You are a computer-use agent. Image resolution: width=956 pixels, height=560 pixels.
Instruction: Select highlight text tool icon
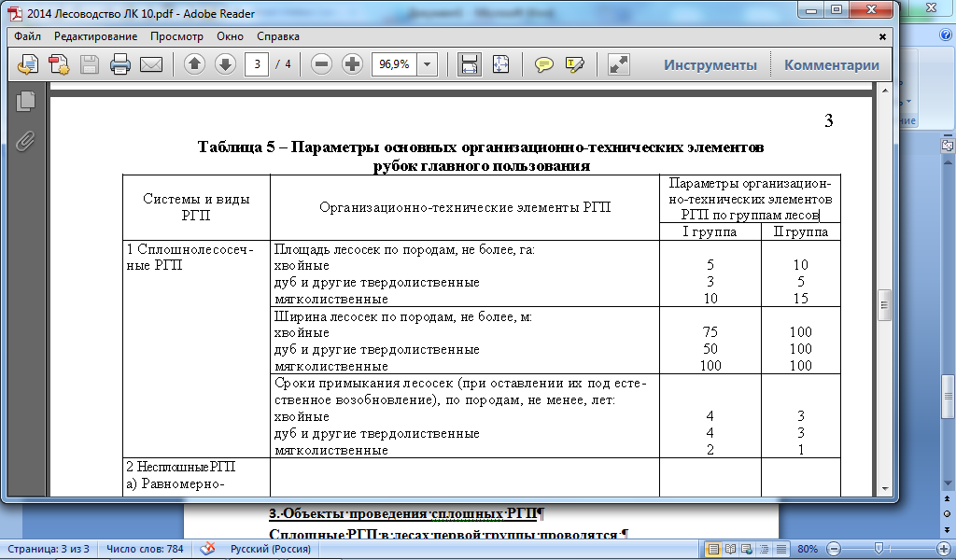coord(575,64)
